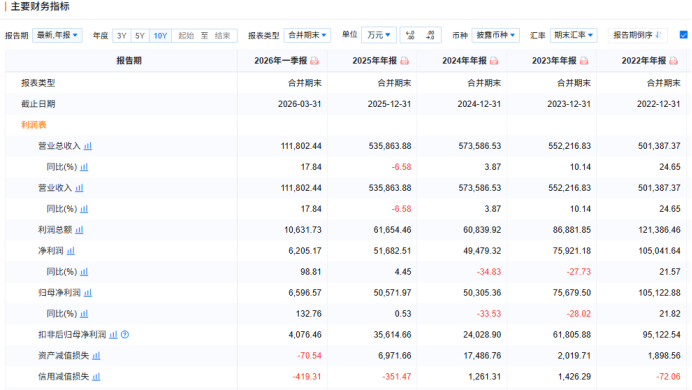Click the 主要财务指标 panel title
Screen dimensions: 692x390
point(40,7)
